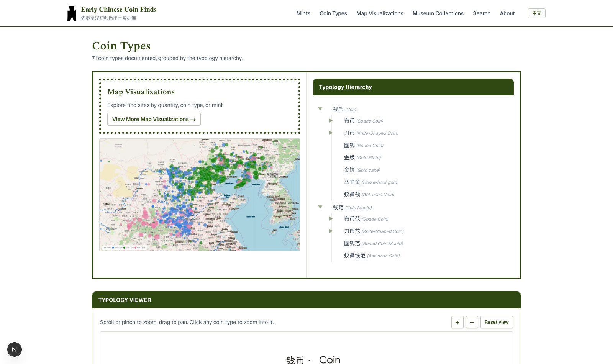This screenshot has height=364, width=613.
Task: Open the Search page
Action: [x=482, y=13]
